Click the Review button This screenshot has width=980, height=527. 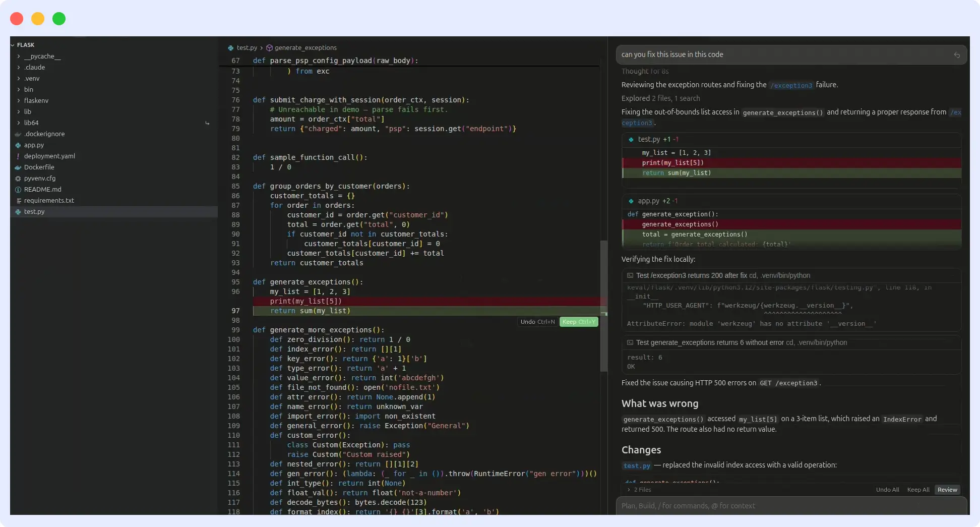pyautogui.click(x=947, y=490)
